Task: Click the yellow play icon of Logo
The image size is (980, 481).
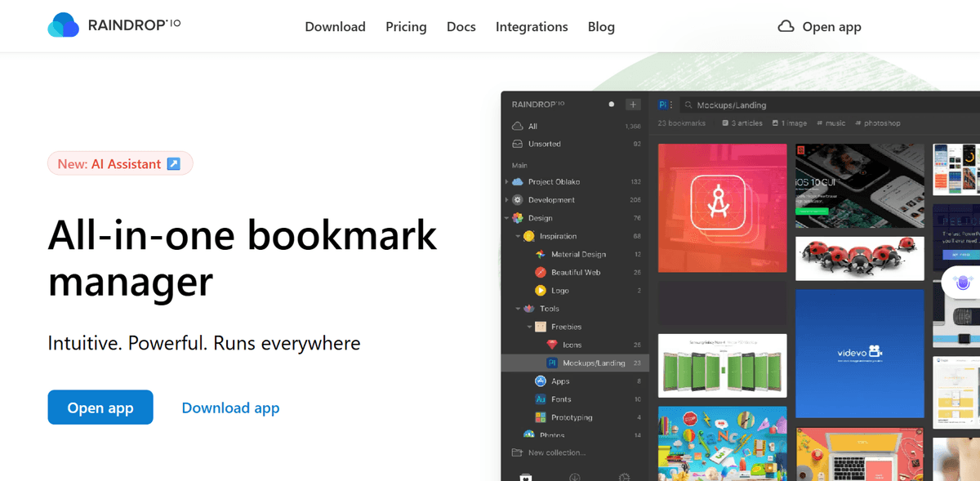Action: point(540,291)
